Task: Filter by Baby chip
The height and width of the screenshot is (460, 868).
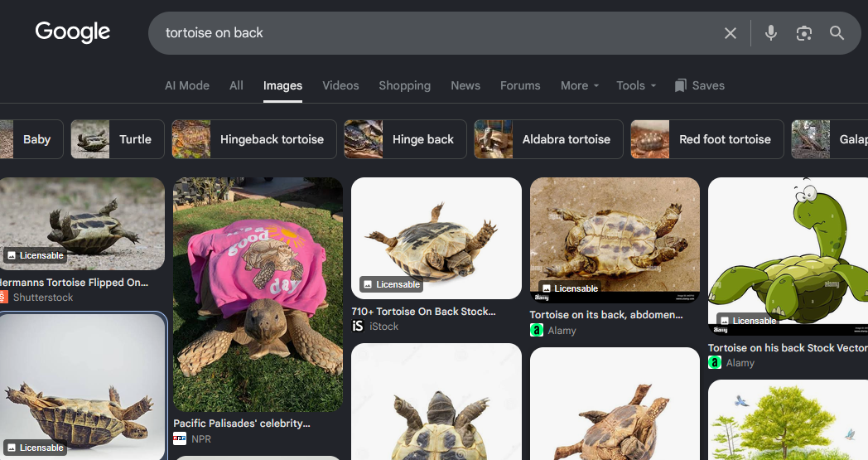Action: 31,139
